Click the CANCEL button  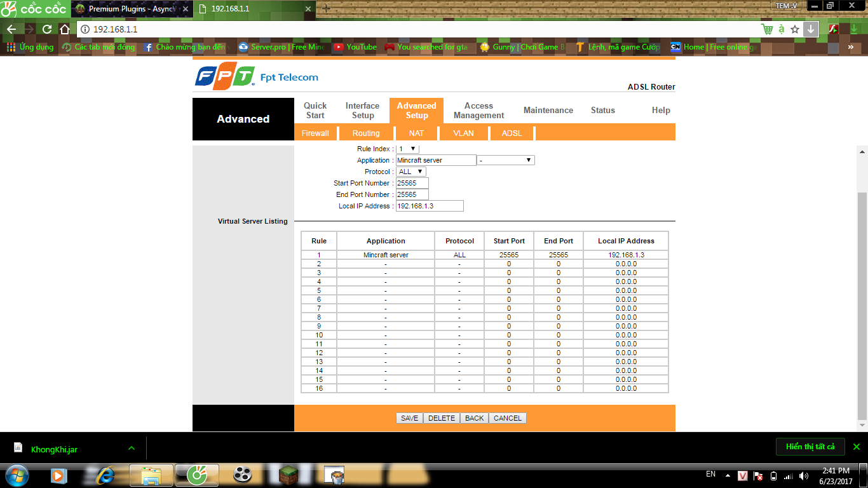(x=508, y=418)
